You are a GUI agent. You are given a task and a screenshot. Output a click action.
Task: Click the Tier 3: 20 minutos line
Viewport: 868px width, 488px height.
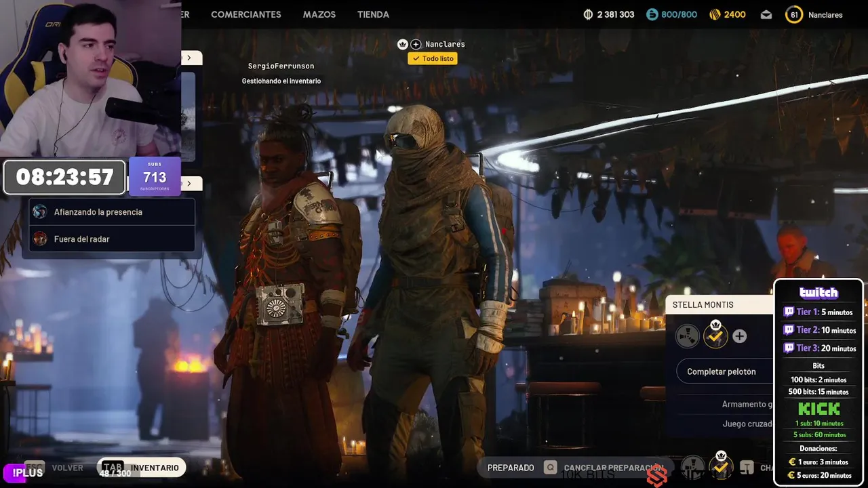818,348
